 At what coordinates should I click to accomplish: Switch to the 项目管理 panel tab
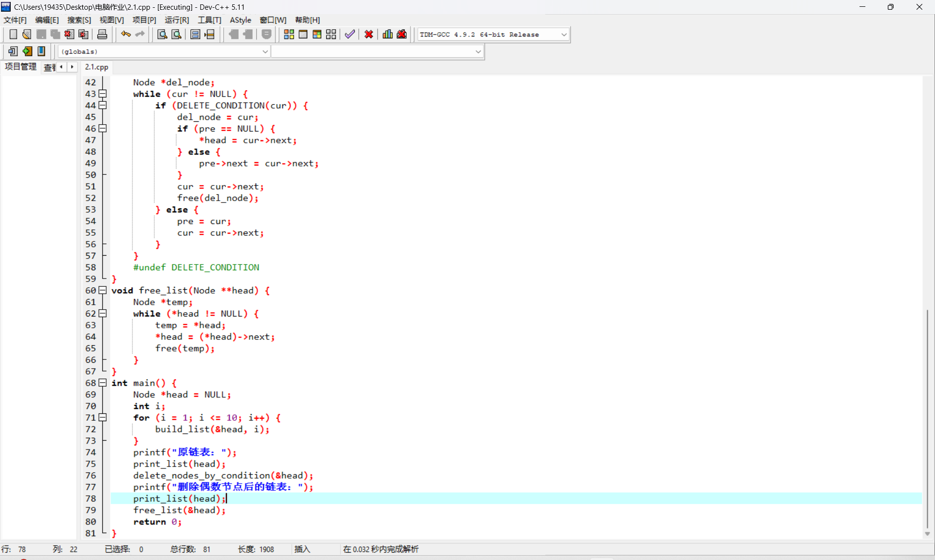20,67
